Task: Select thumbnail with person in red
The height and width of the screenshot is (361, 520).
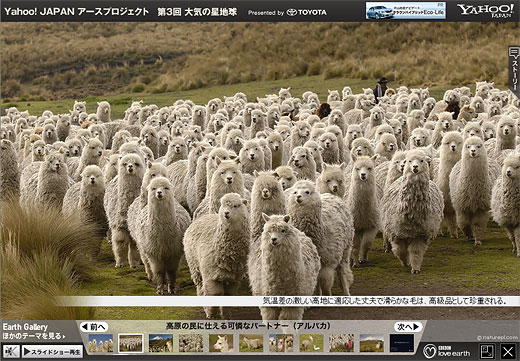Action: pos(342,343)
